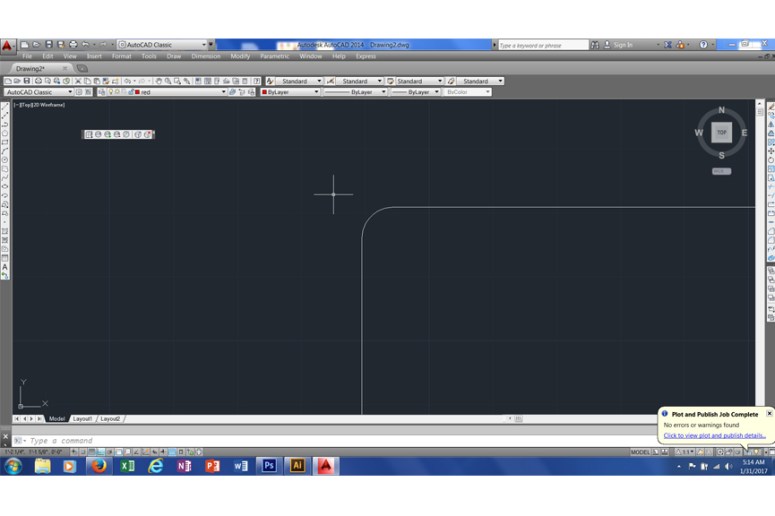Open Table Style Standard dropdown
775x516 pixels.
click(440, 81)
